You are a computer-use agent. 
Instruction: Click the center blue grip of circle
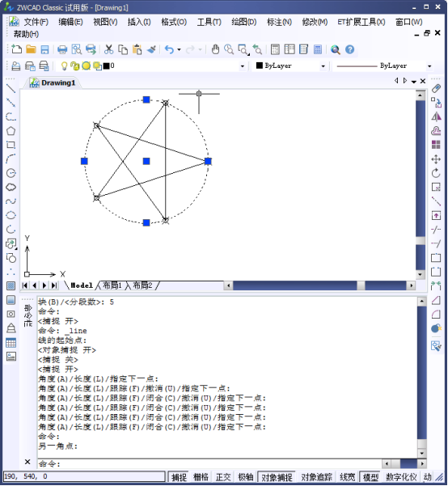tap(146, 161)
